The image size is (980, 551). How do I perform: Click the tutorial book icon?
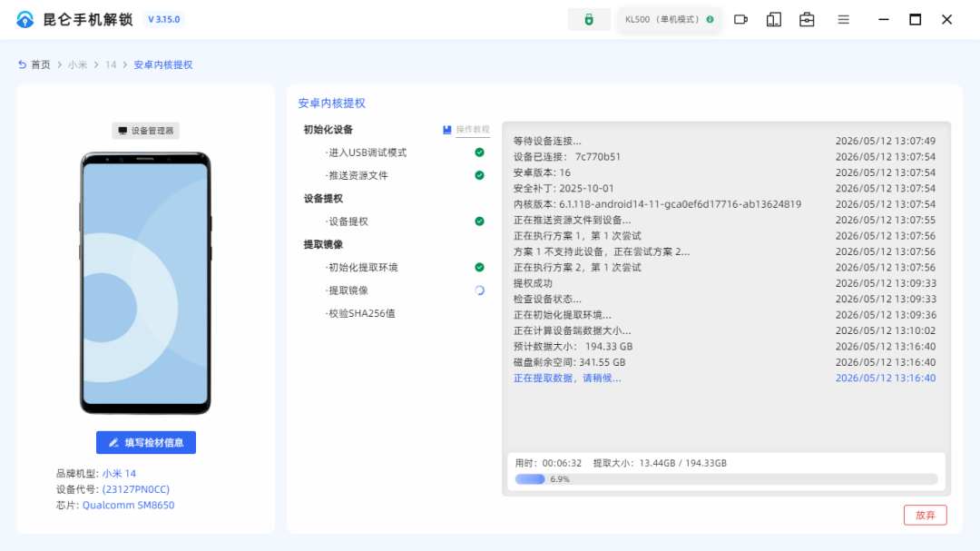click(x=446, y=130)
